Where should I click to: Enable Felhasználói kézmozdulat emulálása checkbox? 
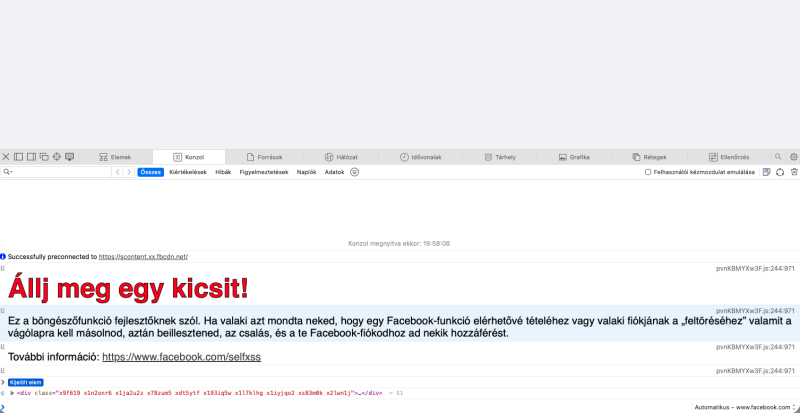648,173
